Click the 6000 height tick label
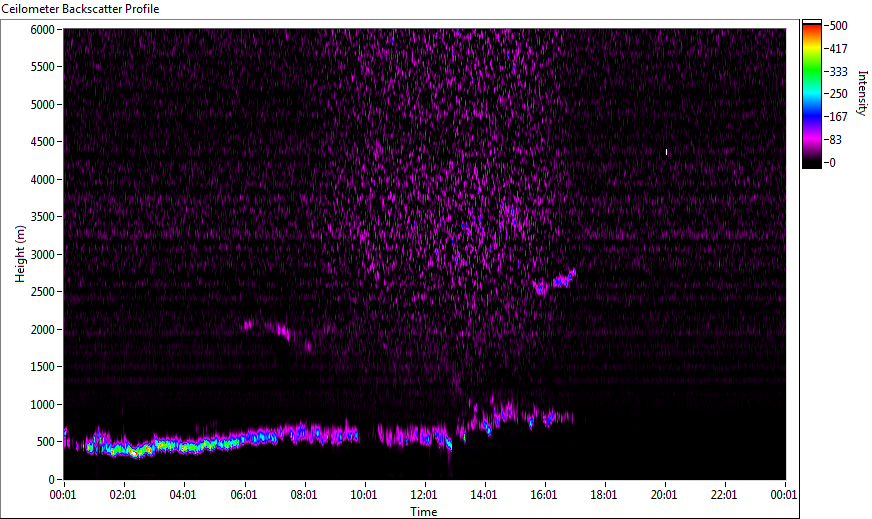Screen dimensions: 872x519 click(x=42, y=29)
